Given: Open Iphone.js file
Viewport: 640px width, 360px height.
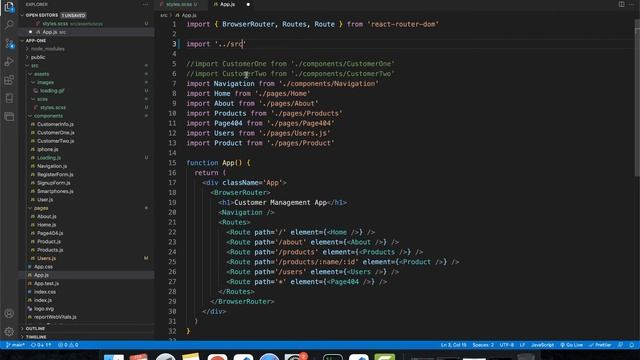Looking at the screenshot, I should (x=47, y=149).
